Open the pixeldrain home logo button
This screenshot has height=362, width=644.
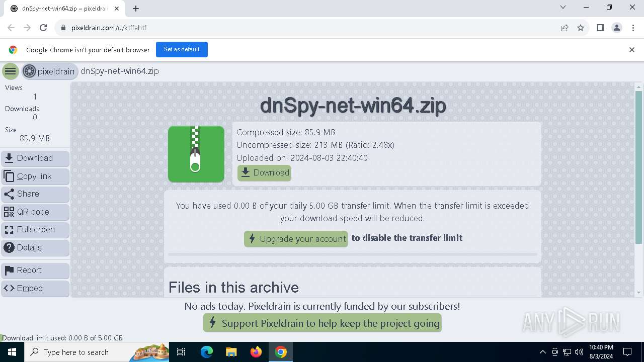[49, 71]
